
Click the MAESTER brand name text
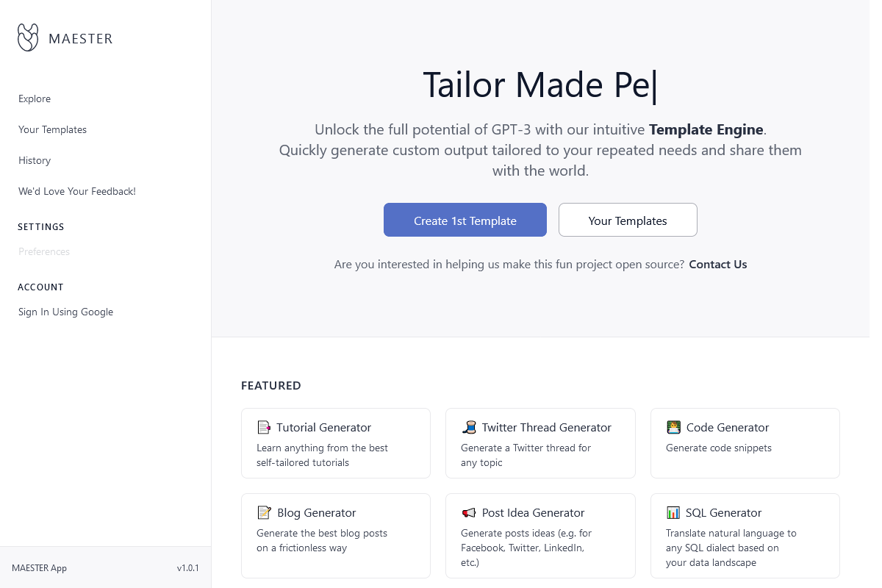pyautogui.click(x=81, y=39)
